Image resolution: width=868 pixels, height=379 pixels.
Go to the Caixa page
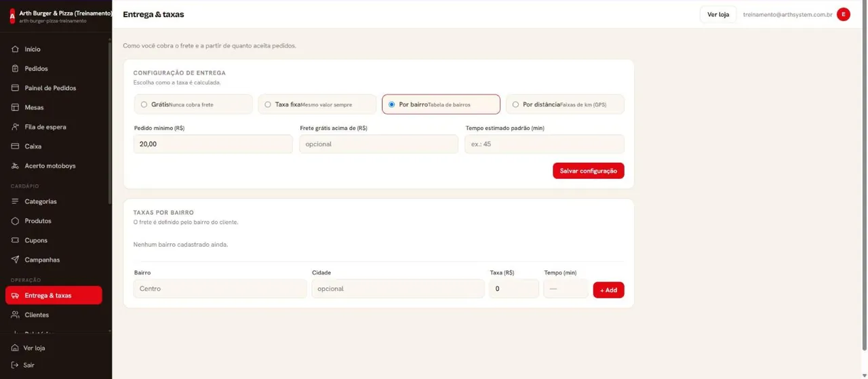(x=54, y=146)
